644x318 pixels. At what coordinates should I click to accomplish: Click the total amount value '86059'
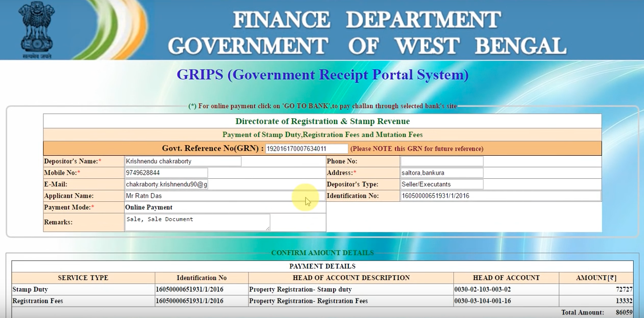coord(624,312)
